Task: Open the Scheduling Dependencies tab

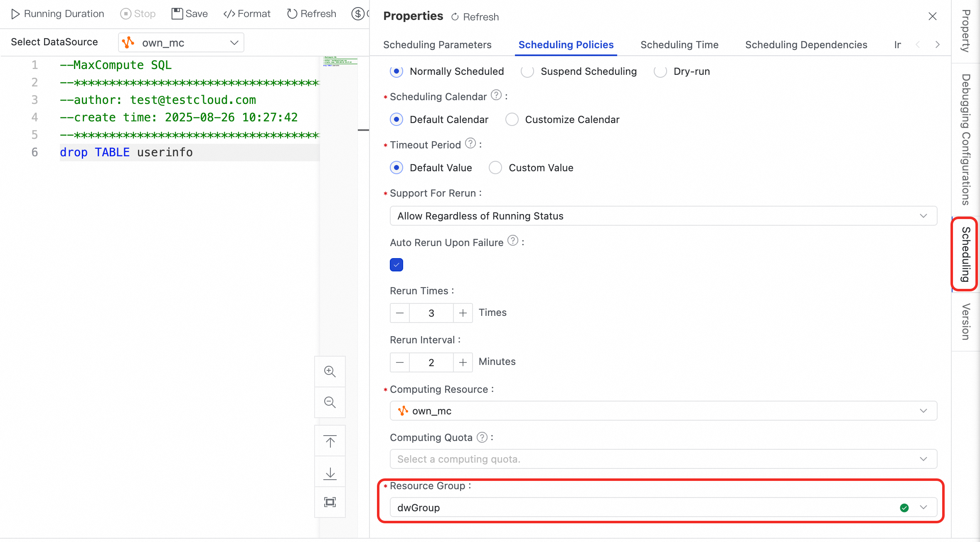Action: click(806, 45)
